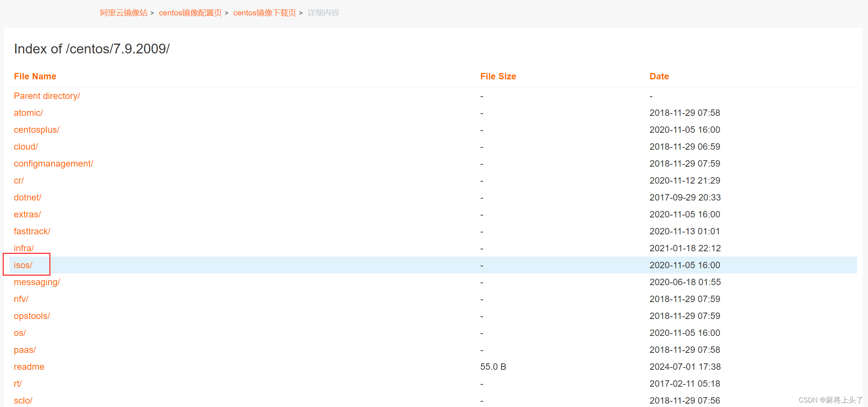Screen dimensions: 868x407
Task: Click 阿里云镜像站 breadcrumb link
Action: pyautogui.click(x=123, y=13)
